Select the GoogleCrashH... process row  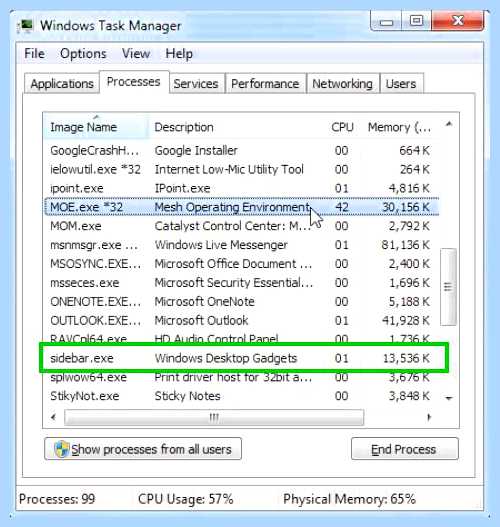241,150
